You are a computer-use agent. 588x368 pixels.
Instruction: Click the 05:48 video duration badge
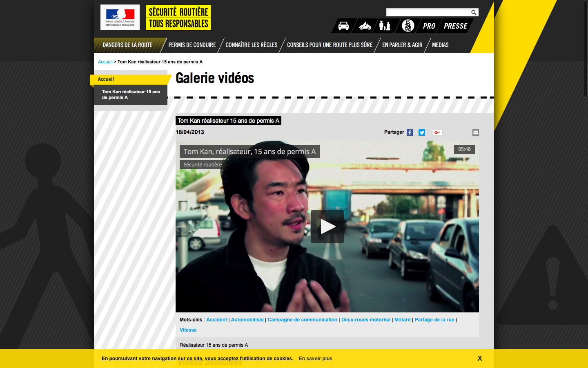coord(464,149)
